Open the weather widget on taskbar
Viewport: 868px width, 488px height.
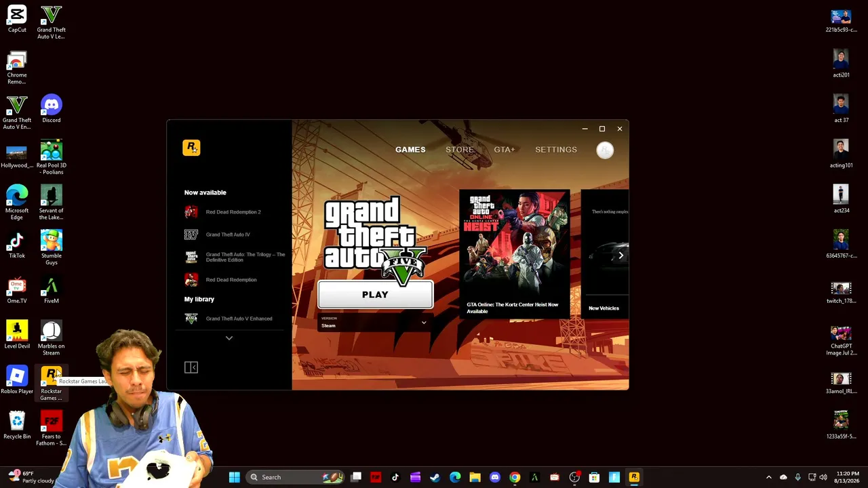click(x=31, y=477)
